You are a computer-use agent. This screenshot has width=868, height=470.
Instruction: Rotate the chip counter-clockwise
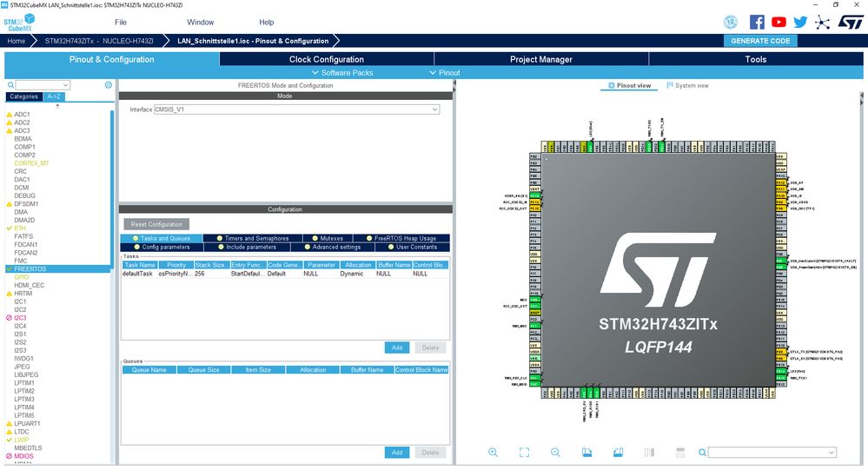[x=619, y=453]
